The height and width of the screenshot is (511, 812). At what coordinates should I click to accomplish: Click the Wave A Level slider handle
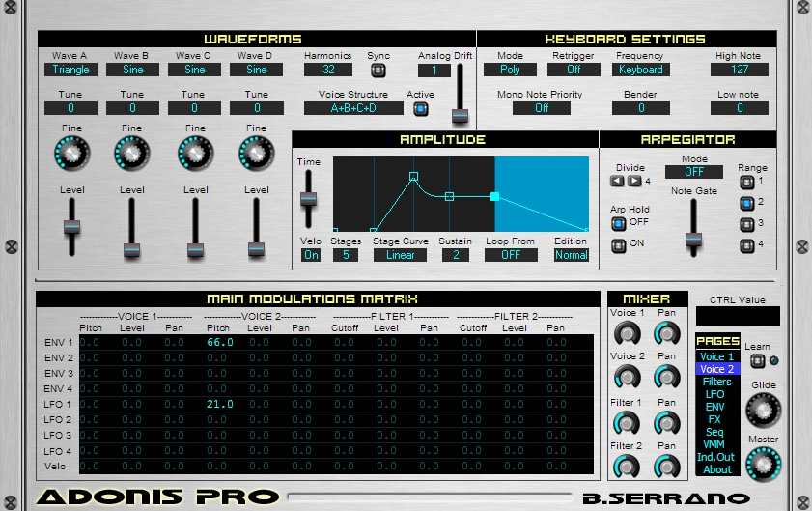tap(72, 226)
